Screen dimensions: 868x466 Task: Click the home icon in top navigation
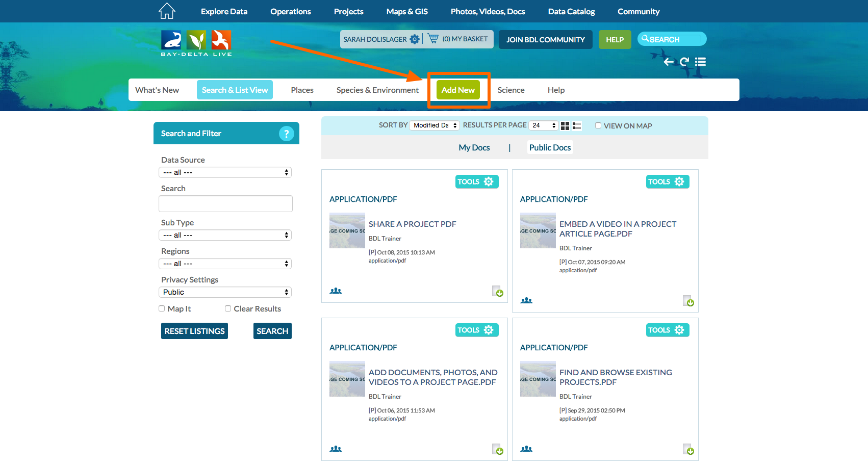[167, 11]
